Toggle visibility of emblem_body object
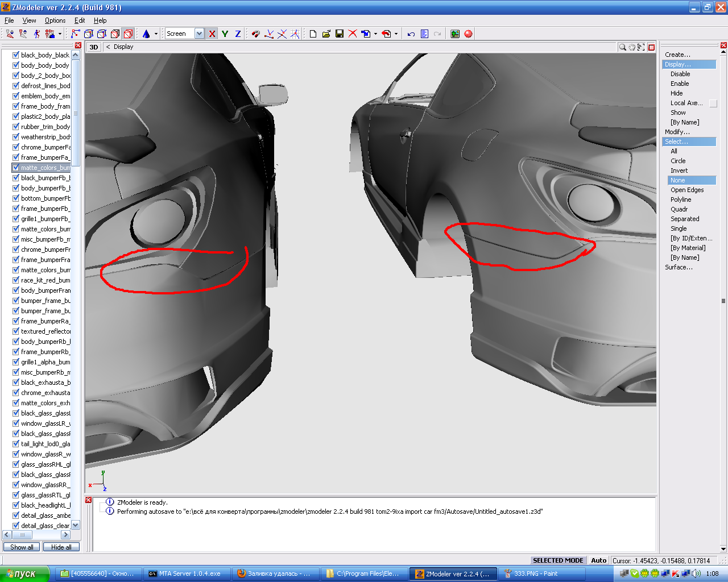This screenshot has height=582, width=728. tap(16, 96)
